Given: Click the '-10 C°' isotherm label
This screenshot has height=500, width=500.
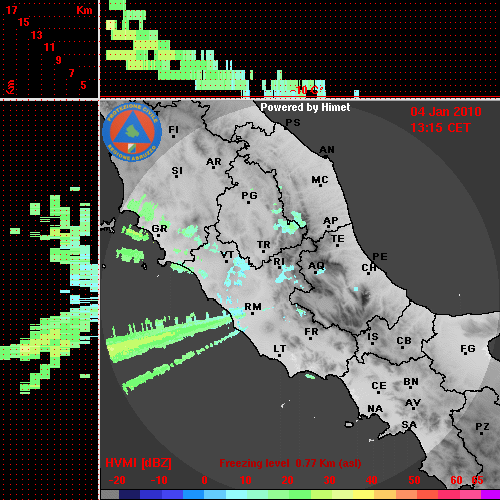Looking at the screenshot, I should click(x=307, y=90).
